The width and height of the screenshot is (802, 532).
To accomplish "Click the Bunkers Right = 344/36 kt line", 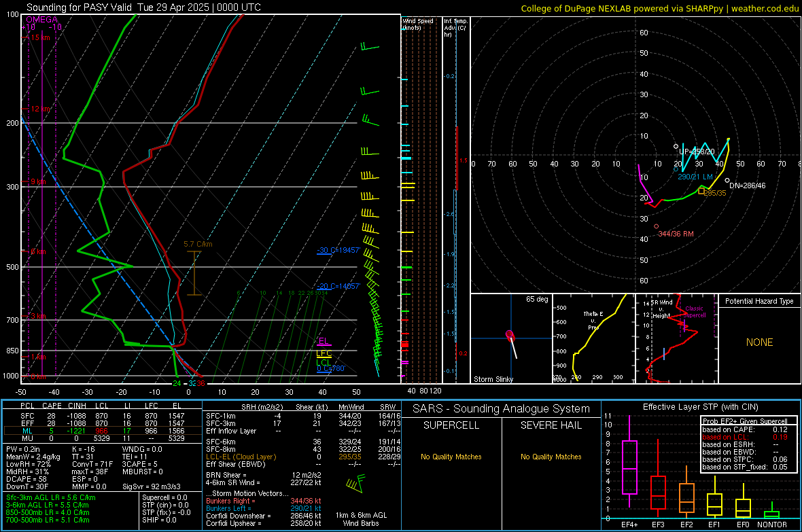I will [x=264, y=501].
